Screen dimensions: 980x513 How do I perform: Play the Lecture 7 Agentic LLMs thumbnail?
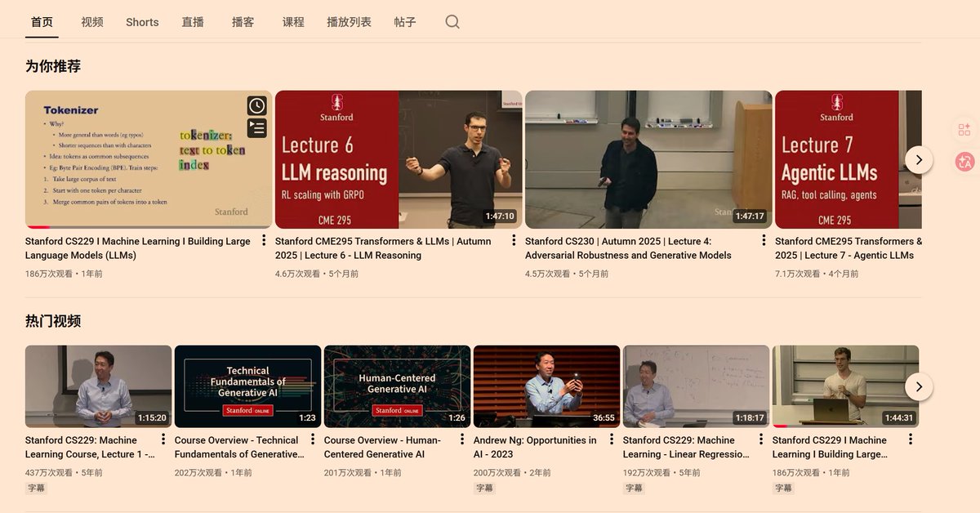(x=849, y=159)
